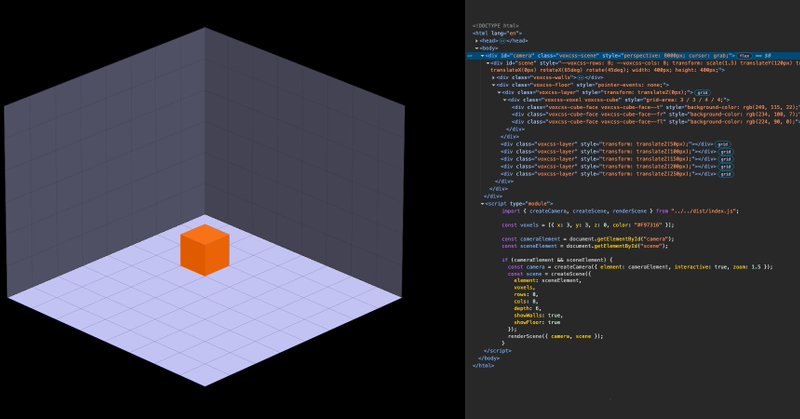The height and width of the screenshot is (419, 800).
Task: Select the cube face --fr div row
Action: tap(655, 114)
